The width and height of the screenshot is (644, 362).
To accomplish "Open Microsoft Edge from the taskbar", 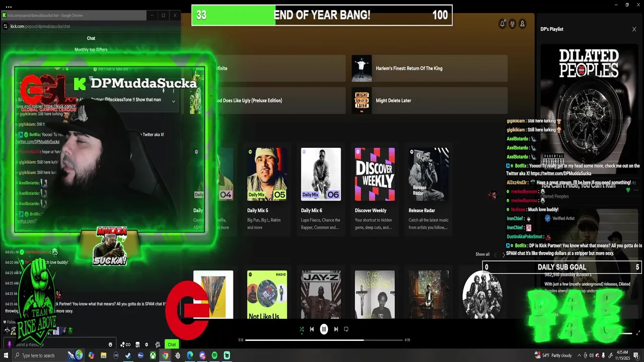I will [x=190, y=355].
